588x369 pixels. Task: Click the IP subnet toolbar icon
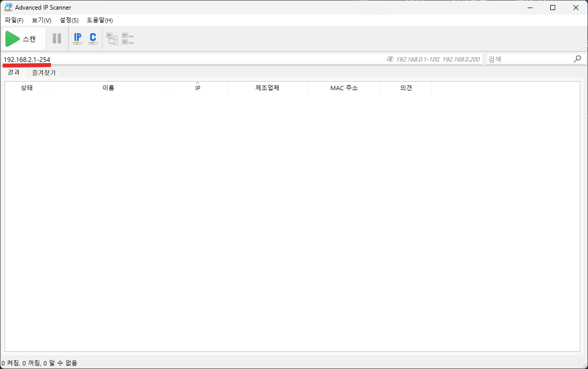(x=78, y=38)
